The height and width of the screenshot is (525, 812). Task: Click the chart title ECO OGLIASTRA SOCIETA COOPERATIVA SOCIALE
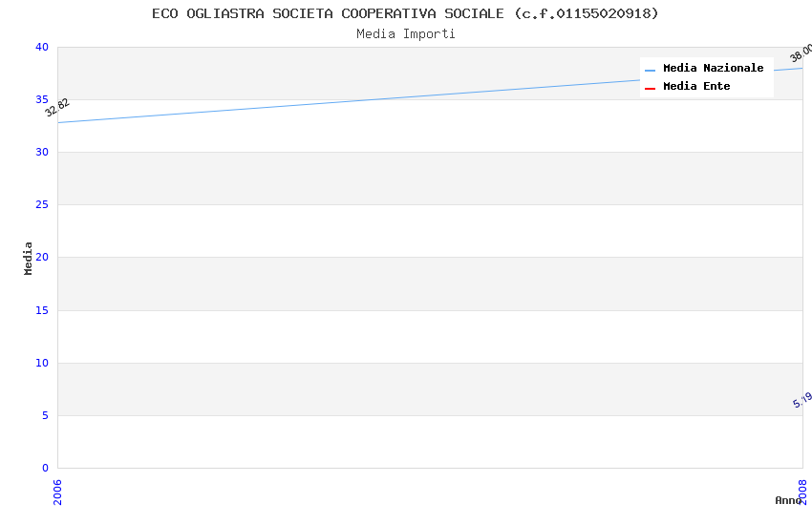tap(405, 13)
